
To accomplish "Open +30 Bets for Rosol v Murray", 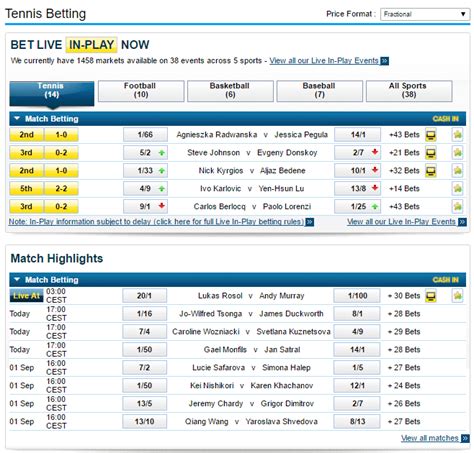I will tap(404, 296).
